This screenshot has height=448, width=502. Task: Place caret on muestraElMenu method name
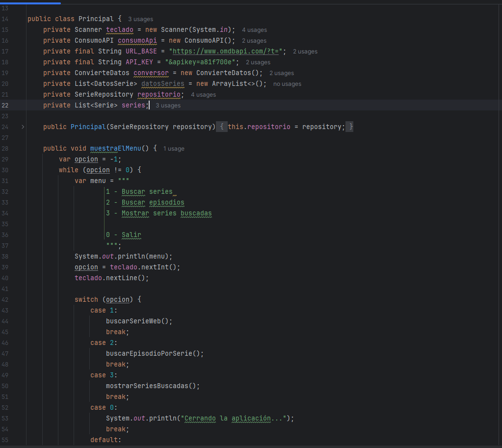click(116, 148)
